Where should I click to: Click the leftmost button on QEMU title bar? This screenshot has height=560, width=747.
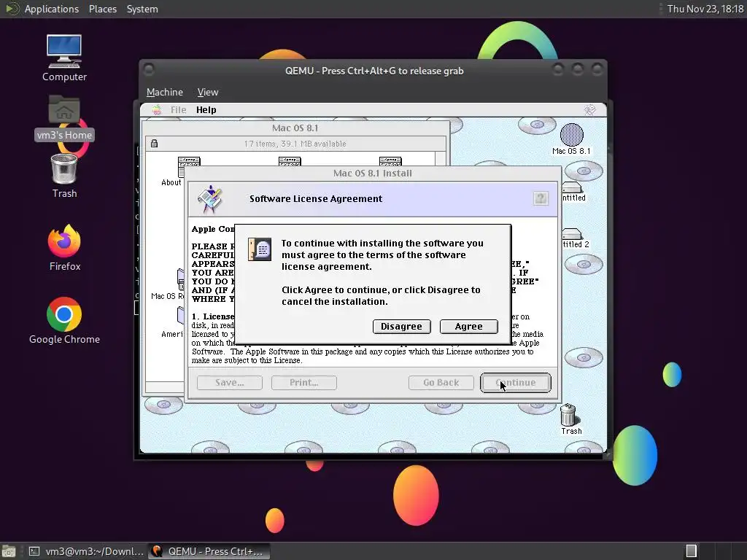[x=149, y=70]
